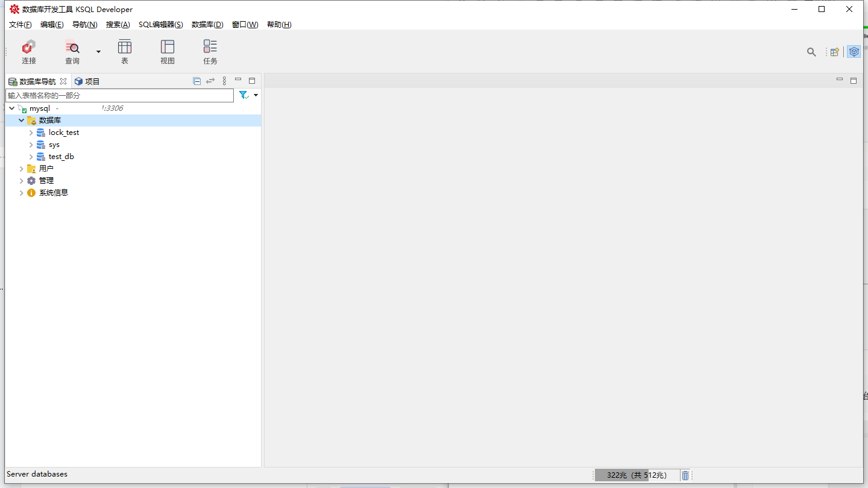This screenshot has height=488, width=868.
Task: Switch to the 项目 (Projects) tab
Action: (87, 81)
